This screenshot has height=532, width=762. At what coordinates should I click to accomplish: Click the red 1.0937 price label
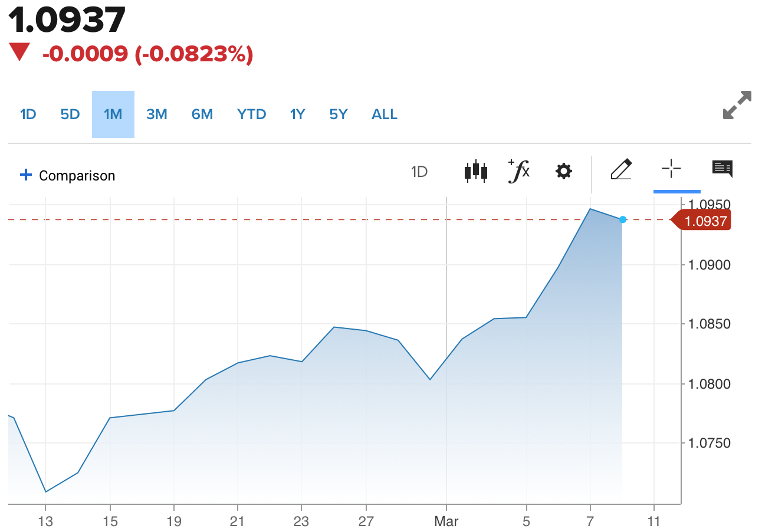[x=705, y=221]
